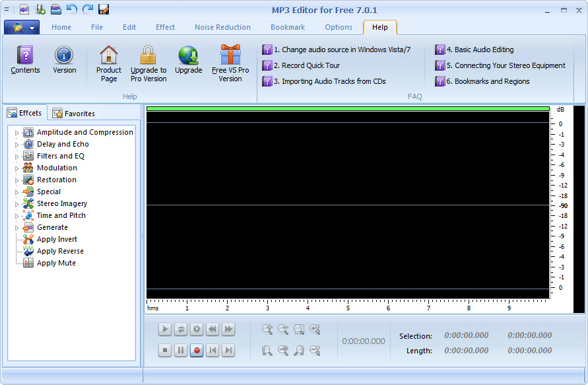Open the quick access customize menu at far left
The image size is (588, 385).
[x=7, y=9]
